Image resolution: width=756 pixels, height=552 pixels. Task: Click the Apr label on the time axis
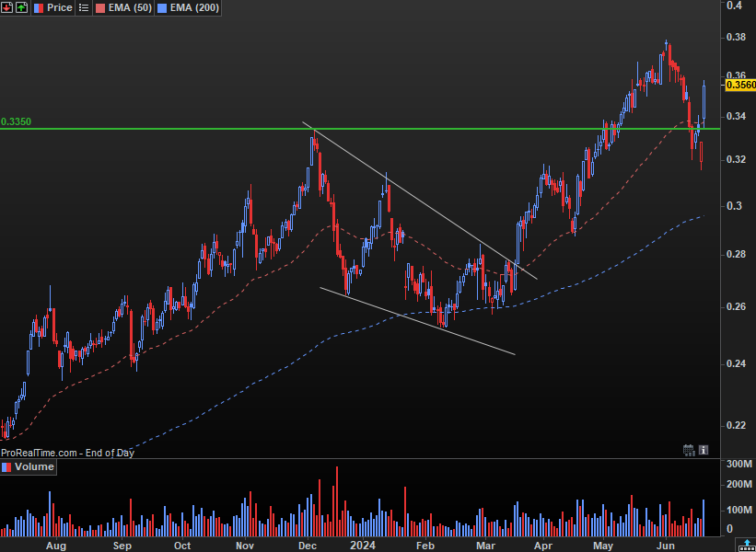[x=543, y=546]
